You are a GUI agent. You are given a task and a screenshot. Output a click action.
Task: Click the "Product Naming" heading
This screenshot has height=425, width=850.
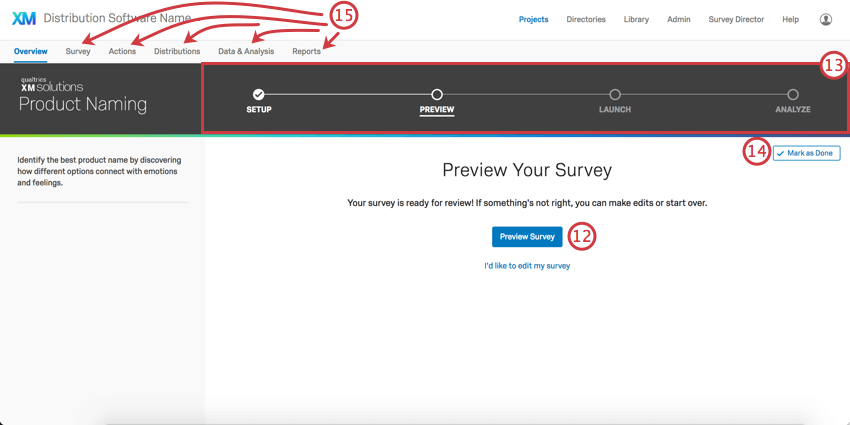82,104
